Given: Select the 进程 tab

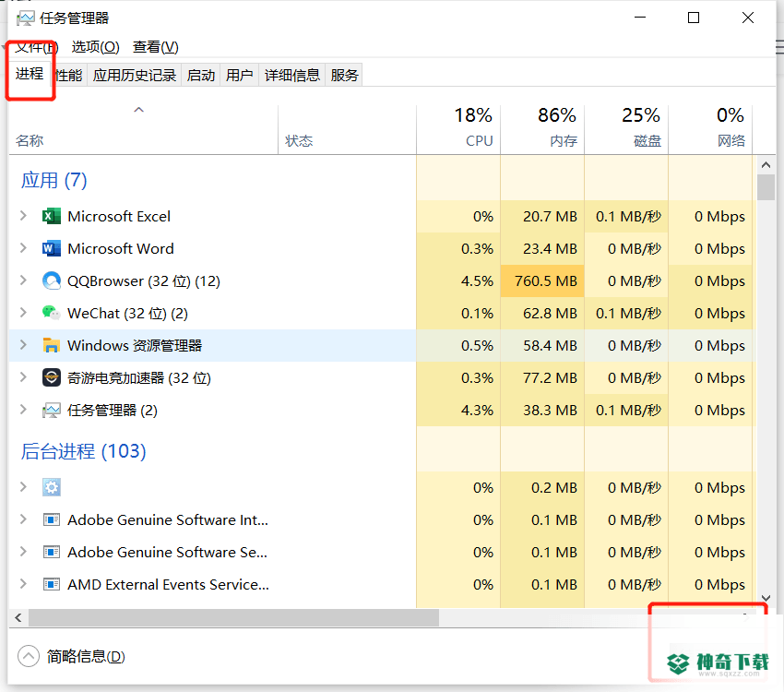Looking at the screenshot, I should tap(30, 74).
